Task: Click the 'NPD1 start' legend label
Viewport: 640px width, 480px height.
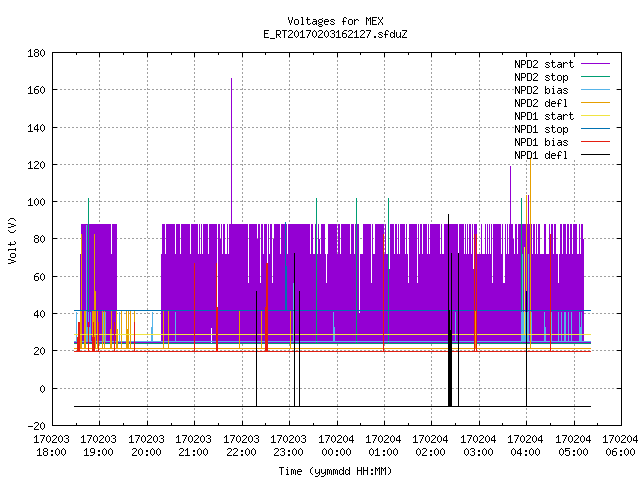Action: click(544, 116)
